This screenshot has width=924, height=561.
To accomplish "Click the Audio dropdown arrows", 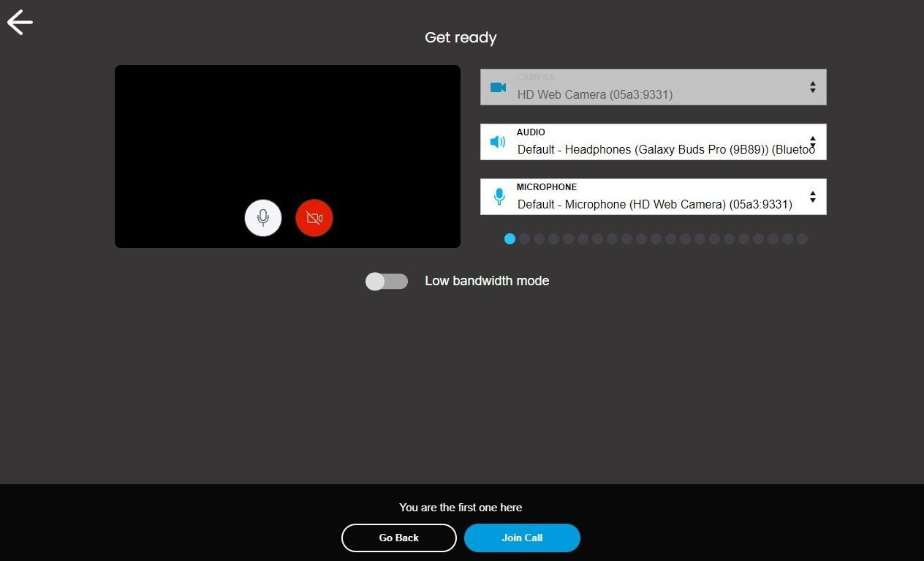I will tap(813, 140).
